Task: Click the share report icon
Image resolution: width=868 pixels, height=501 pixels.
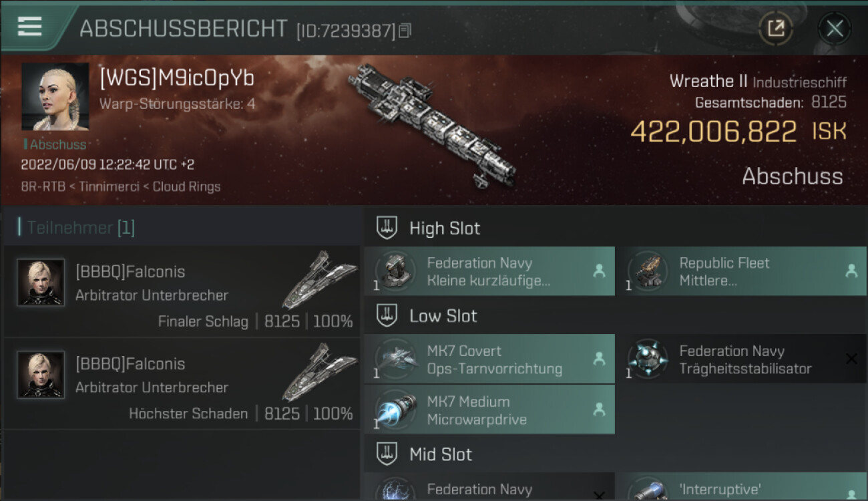Action: [x=776, y=28]
